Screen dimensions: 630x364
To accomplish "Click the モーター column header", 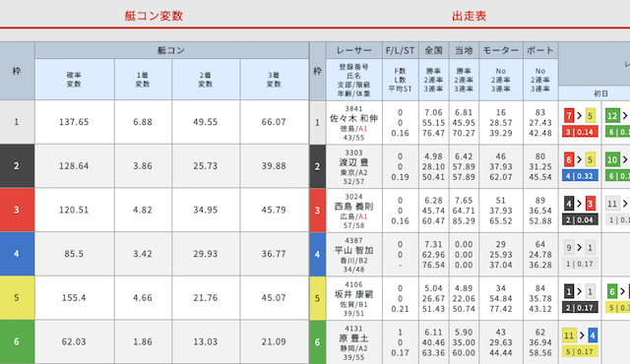I will point(501,50).
